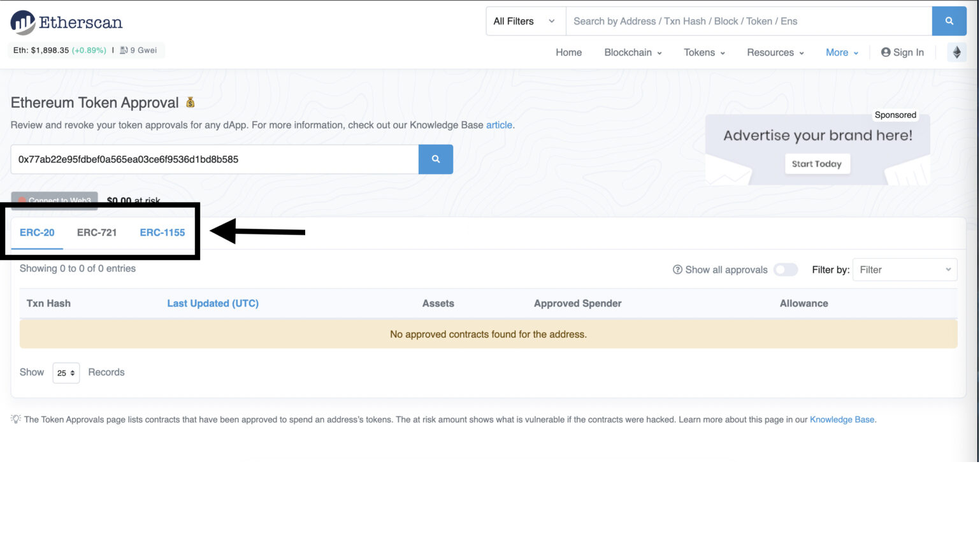Click the Etherscan logo icon
The image size is (980, 543).
23,22
